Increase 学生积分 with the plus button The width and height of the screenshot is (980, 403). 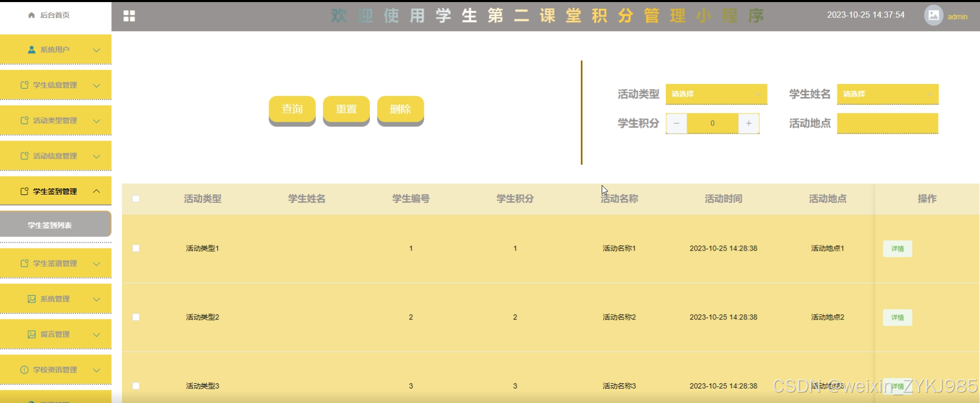click(x=749, y=123)
